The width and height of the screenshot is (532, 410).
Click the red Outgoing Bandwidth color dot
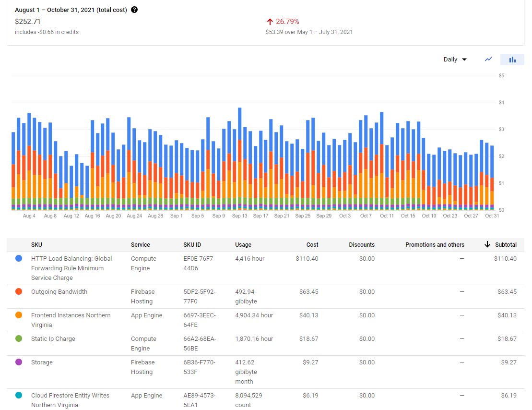(x=19, y=291)
